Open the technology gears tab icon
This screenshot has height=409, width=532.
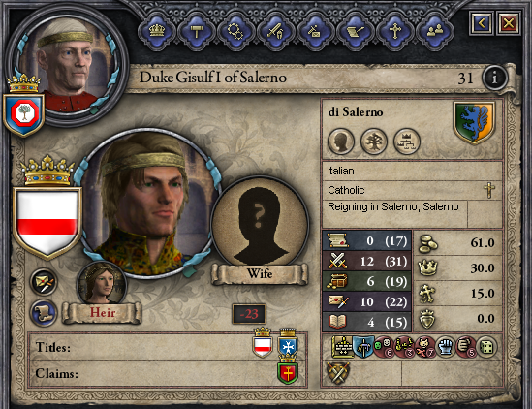pos(236,32)
